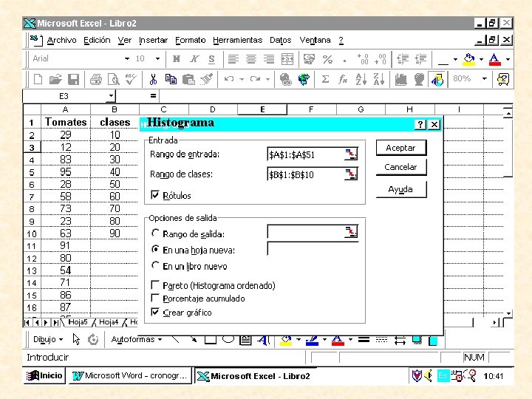Decrease decimal places icon
The width and height of the screenshot is (532, 399).
[x=381, y=59]
